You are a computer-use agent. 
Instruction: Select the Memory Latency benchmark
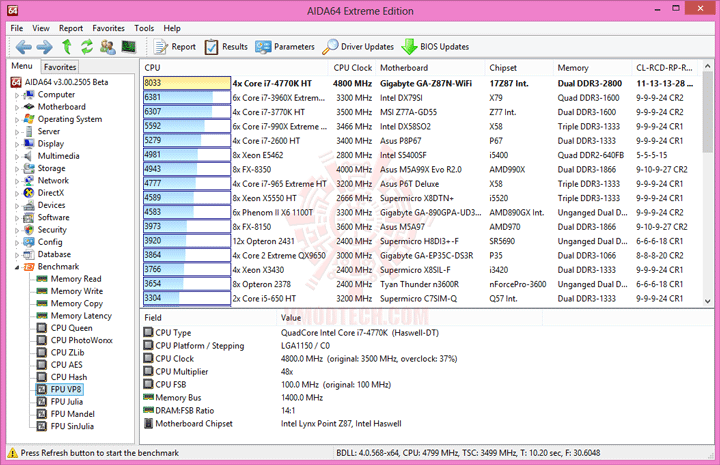[x=81, y=316]
